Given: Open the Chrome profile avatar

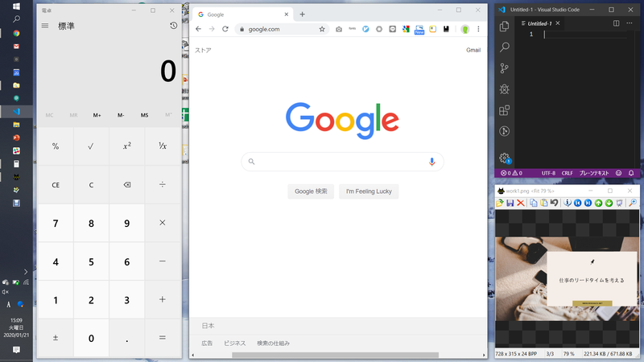Looking at the screenshot, I should (x=465, y=29).
